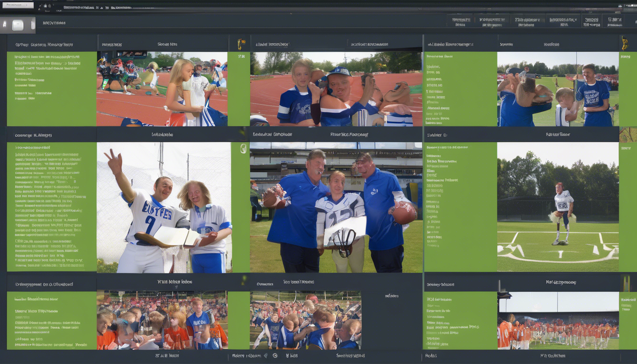This screenshot has height=364, width=637.
Task: Click the gold icon in the bottom-right section header
Action: point(627,283)
